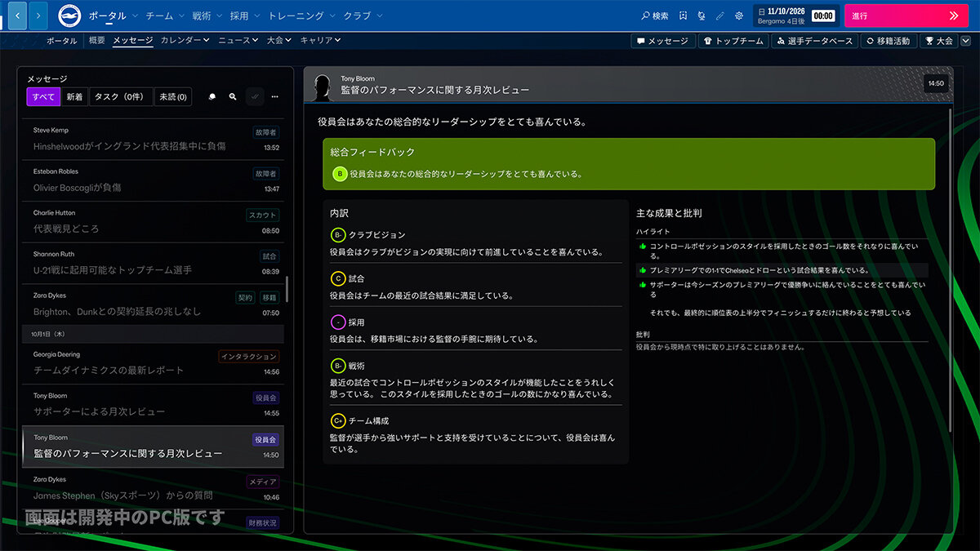Click the 移籍活動 shortcut button
This screenshot has width=980, height=551.
pos(889,41)
